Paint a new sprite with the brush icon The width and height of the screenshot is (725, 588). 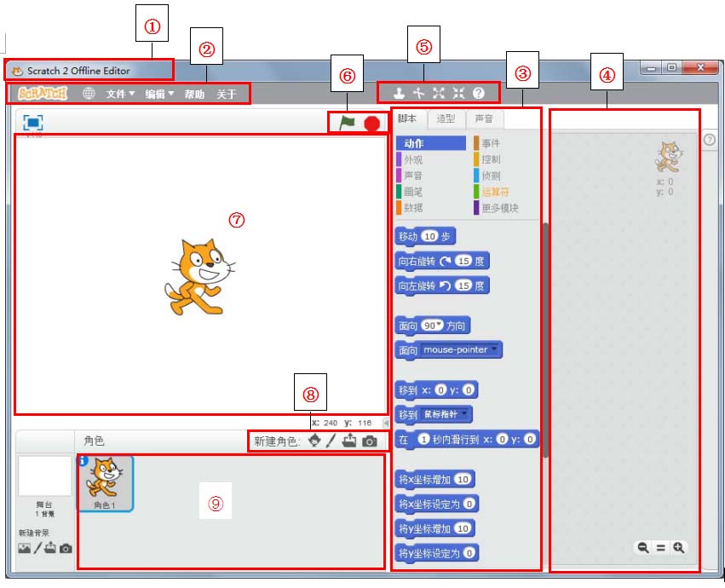[x=331, y=441]
